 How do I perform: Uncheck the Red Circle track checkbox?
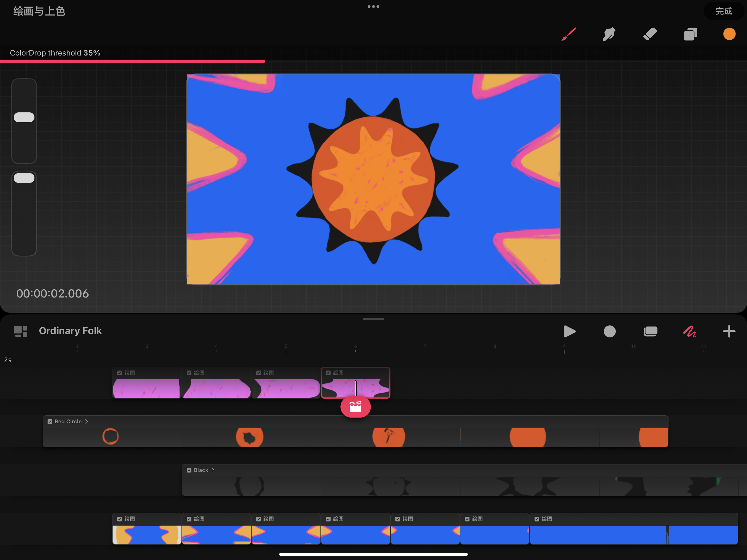coord(50,422)
